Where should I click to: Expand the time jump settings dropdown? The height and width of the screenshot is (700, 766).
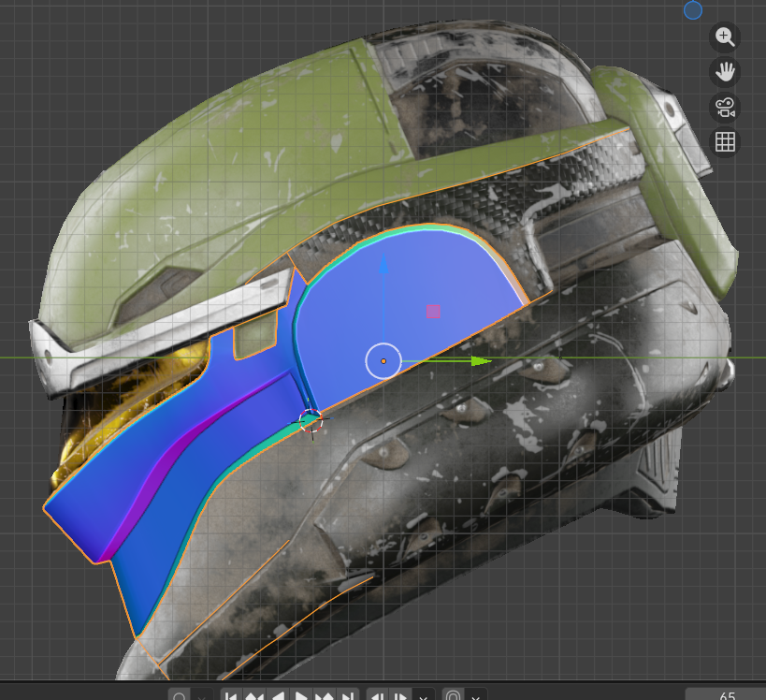[424, 695]
